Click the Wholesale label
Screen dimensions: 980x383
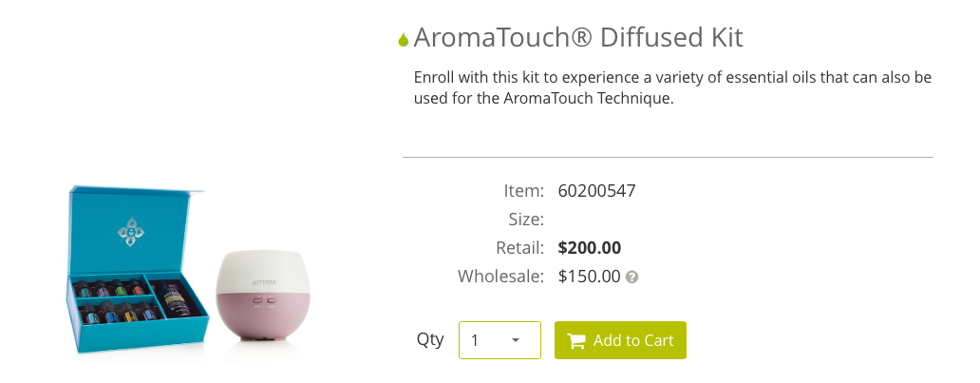pyautogui.click(x=500, y=277)
